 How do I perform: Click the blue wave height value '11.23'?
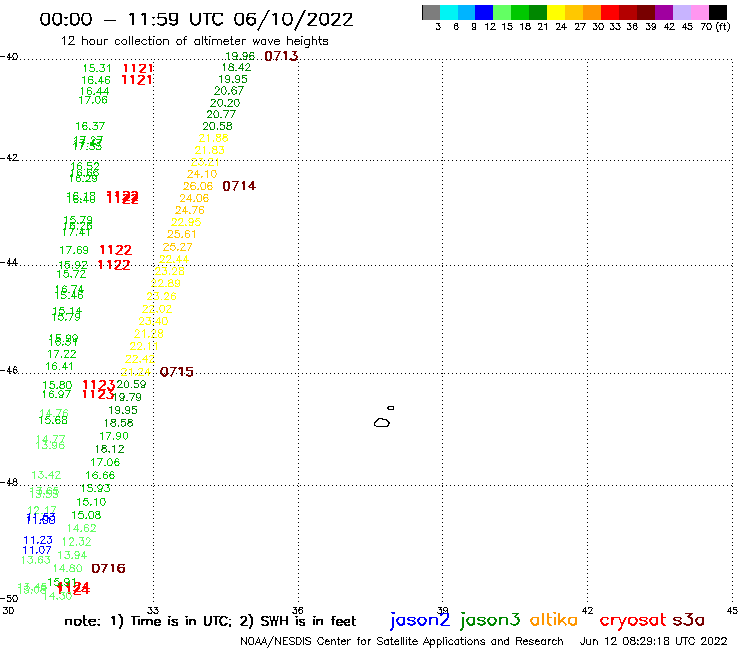(38, 540)
